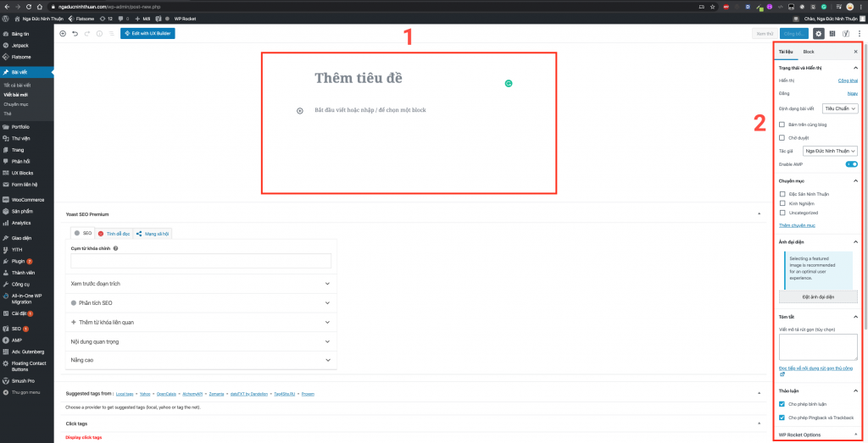Open Chuyên mục in Bài viết submenu
Screen dimensions: 868x443
point(16,104)
